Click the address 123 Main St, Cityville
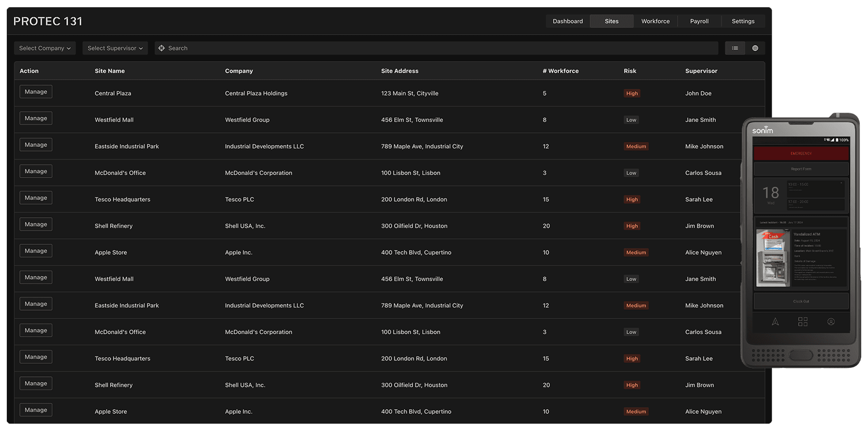868x430 pixels. point(410,93)
